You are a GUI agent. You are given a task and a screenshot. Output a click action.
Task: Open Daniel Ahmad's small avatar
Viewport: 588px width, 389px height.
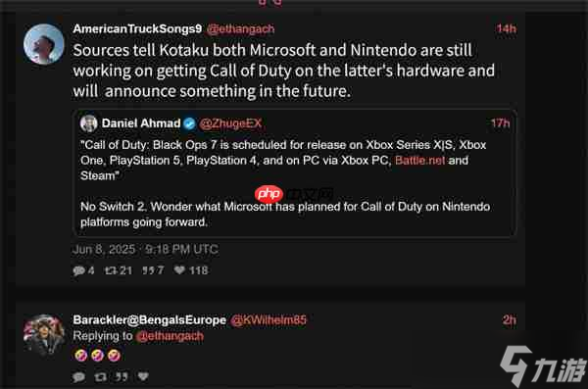pyautogui.click(x=89, y=123)
